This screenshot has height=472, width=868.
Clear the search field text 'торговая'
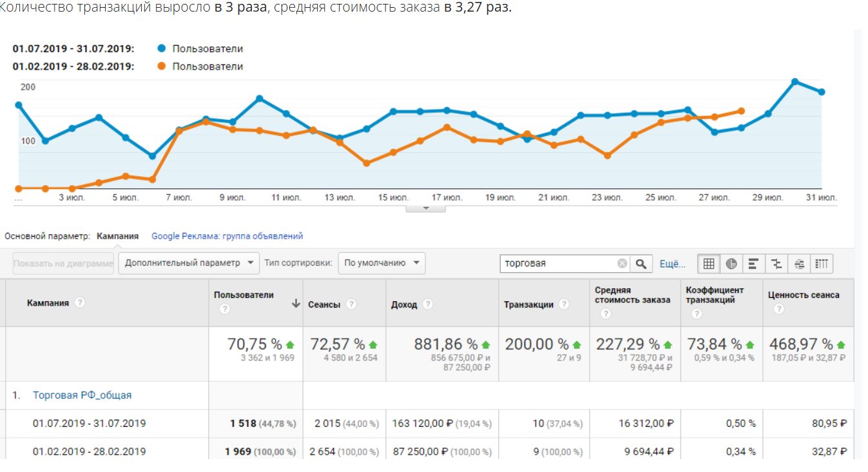click(622, 263)
